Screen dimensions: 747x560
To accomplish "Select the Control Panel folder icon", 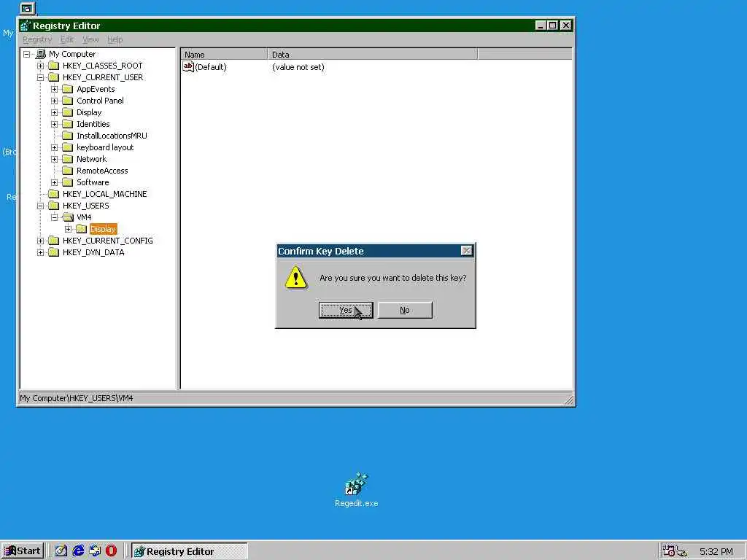I will [x=68, y=101].
